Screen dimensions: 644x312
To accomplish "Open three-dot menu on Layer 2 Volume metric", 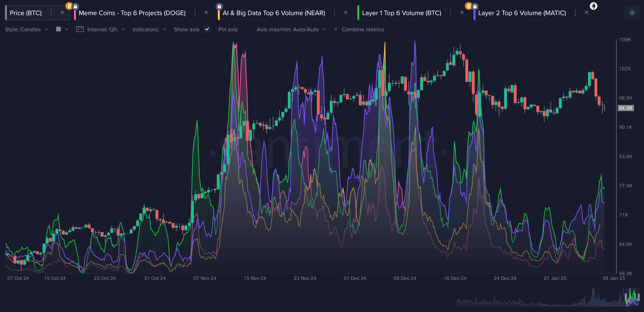I will coord(576,13).
